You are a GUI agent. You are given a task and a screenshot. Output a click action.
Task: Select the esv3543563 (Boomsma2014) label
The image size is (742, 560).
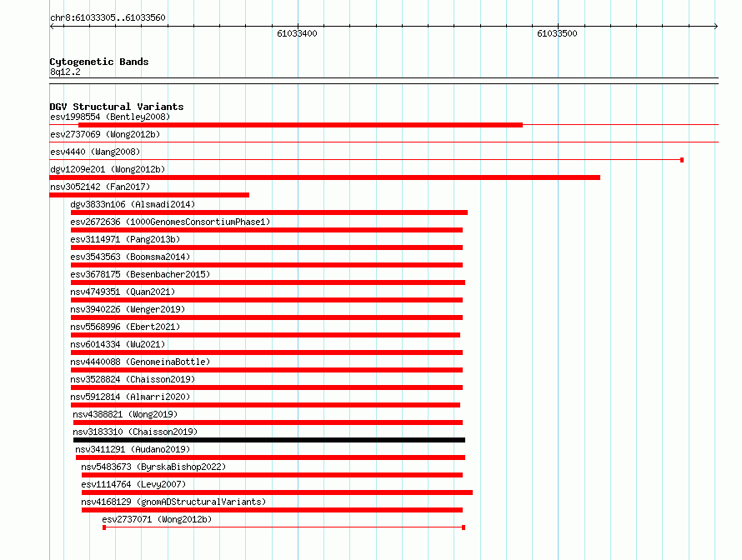point(130,257)
